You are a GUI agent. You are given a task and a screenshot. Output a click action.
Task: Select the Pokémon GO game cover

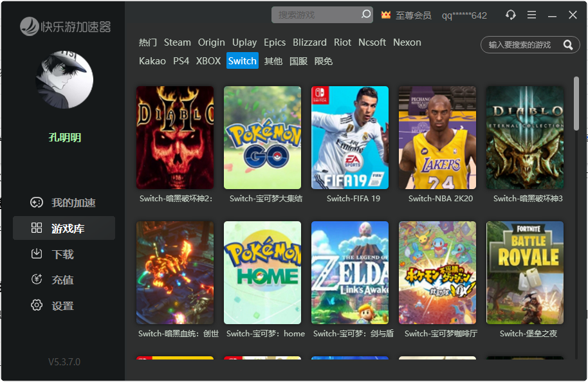(262, 138)
